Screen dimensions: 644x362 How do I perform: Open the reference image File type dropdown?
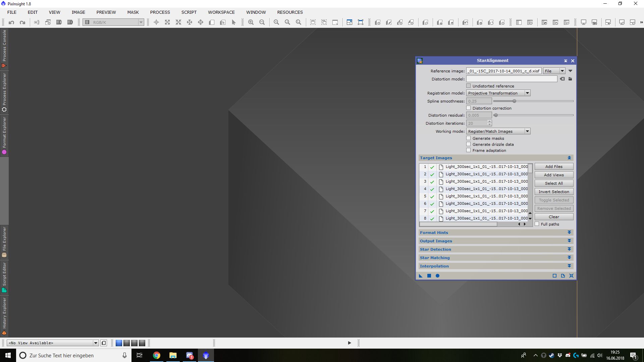tap(554, 71)
